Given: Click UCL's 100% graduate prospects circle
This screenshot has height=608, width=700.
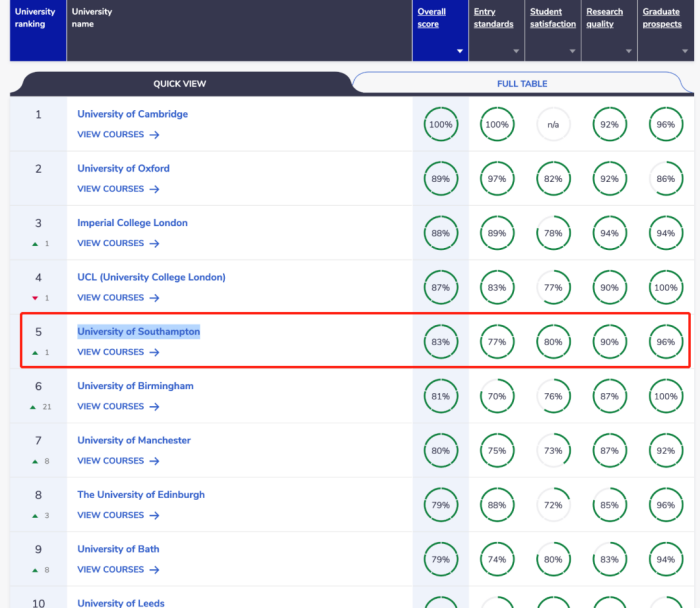Looking at the screenshot, I should [x=666, y=287].
